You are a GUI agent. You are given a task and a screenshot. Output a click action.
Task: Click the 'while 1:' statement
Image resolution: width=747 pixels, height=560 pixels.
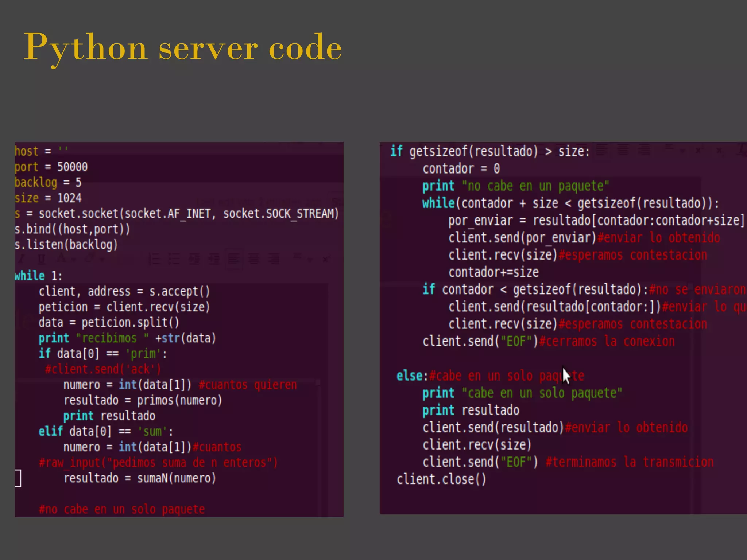pyautogui.click(x=39, y=275)
